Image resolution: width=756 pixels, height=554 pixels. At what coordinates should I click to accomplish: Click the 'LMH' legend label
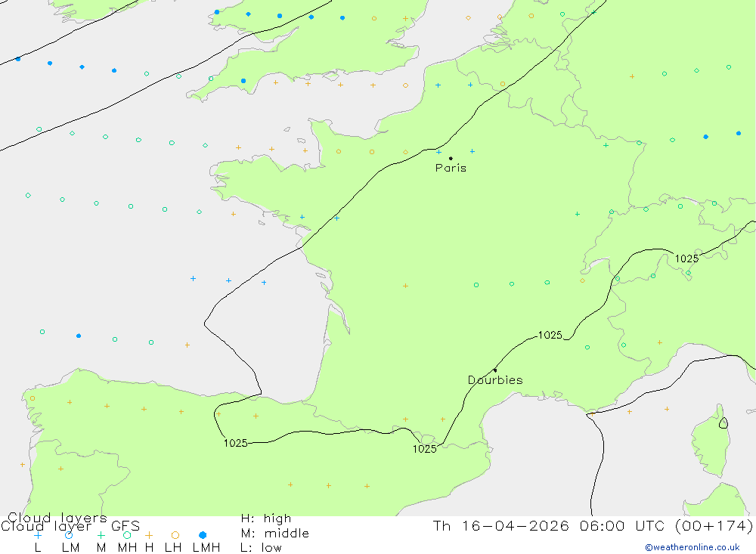[x=206, y=548]
